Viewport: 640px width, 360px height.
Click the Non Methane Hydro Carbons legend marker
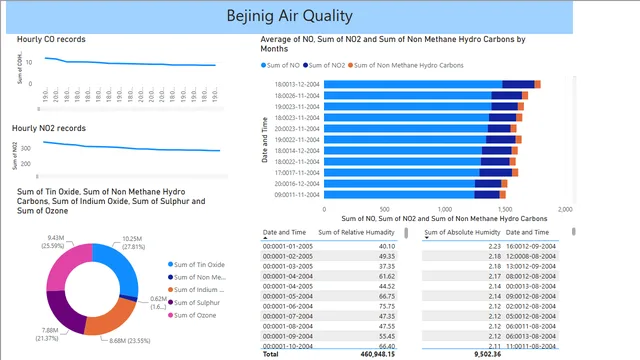[350, 65]
